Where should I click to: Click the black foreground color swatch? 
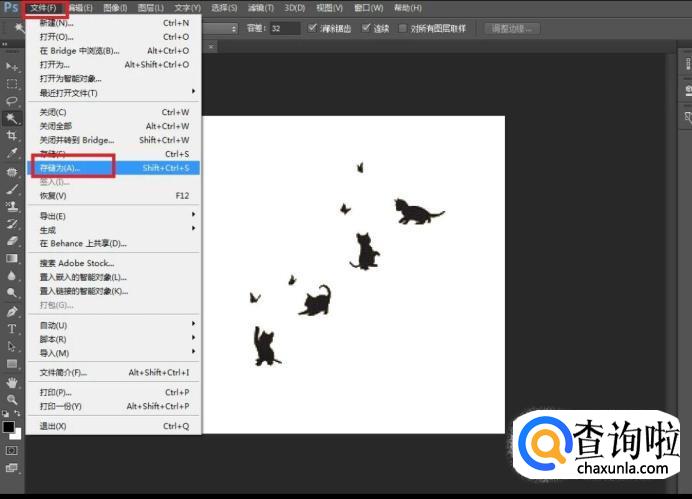coord(9,427)
